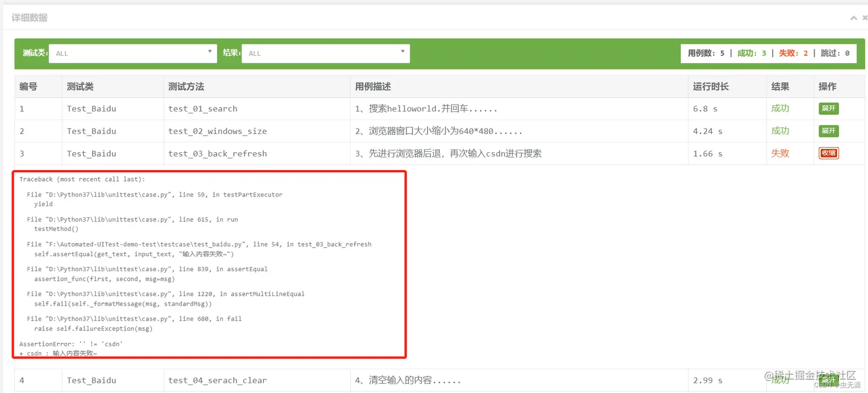Screen dimensions: 868x393
Task: Click the 成功: 3 summary count
Action: (x=751, y=53)
